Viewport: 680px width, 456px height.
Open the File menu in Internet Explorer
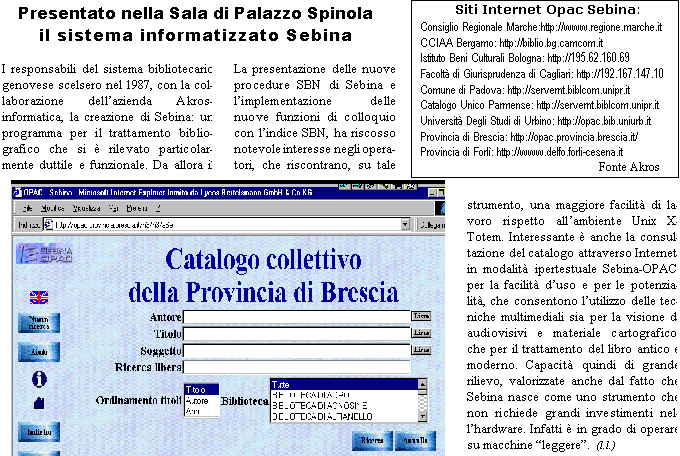27,208
